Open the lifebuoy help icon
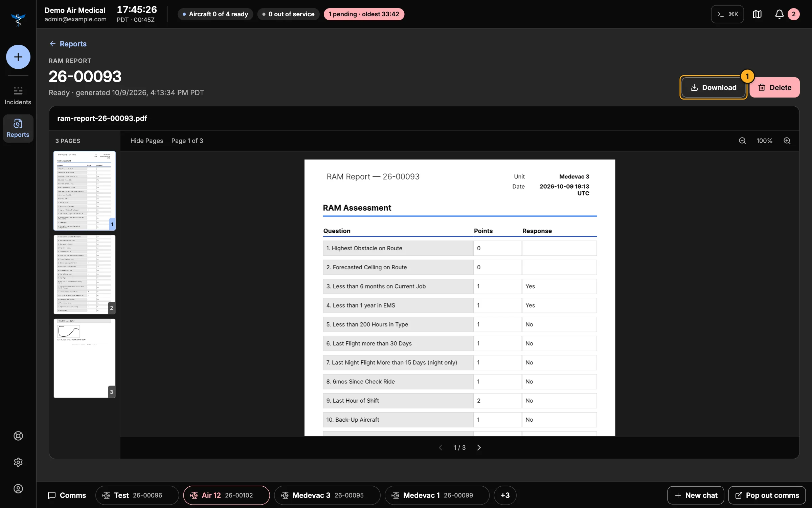Viewport: 812px width, 508px height. pyautogui.click(x=18, y=436)
